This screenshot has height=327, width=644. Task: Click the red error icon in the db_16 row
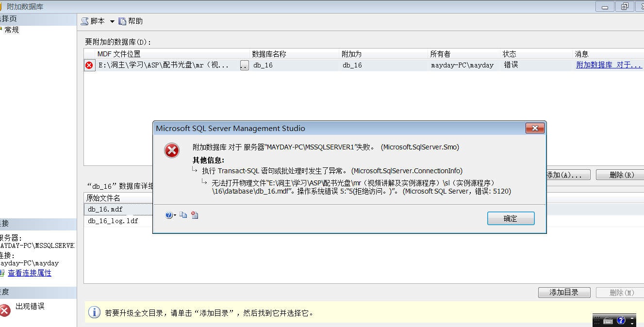(x=89, y=65)
